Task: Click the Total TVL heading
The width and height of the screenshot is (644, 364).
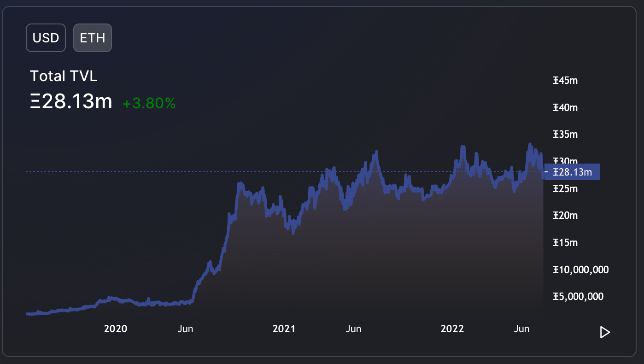Action: tap(64, 76)
